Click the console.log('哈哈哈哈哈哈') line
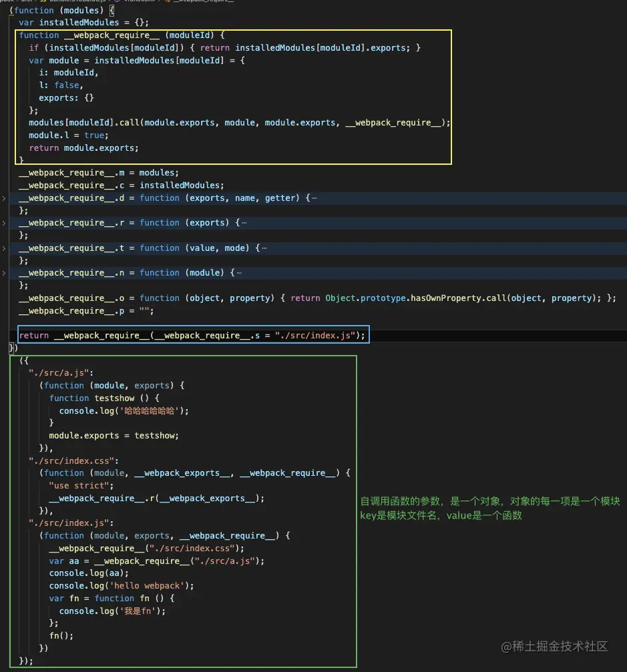Screen dimensions: 627x672 click(x=124, y=410)
